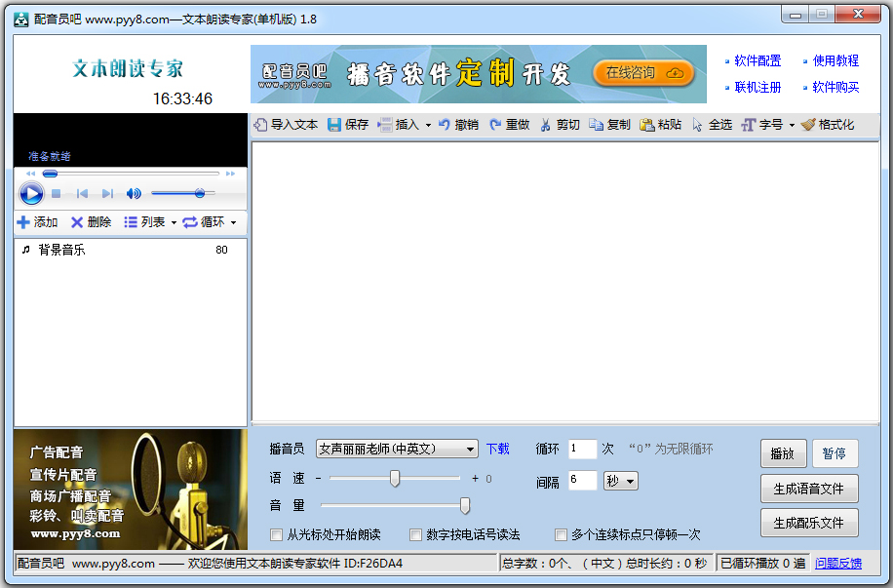Expand the 循环 dropdown arrow

point(234,222)
